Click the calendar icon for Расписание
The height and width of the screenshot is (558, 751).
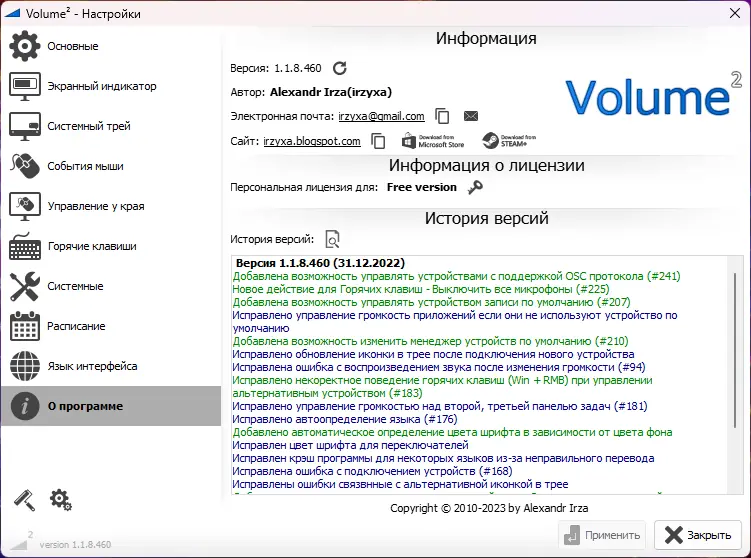point(24,326)
